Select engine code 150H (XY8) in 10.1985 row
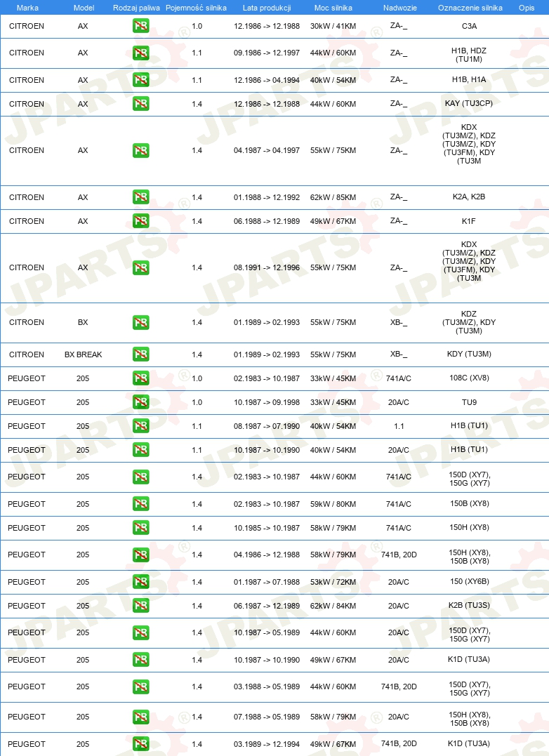Screen dimensions: 549x756 (x=469, y=527)
